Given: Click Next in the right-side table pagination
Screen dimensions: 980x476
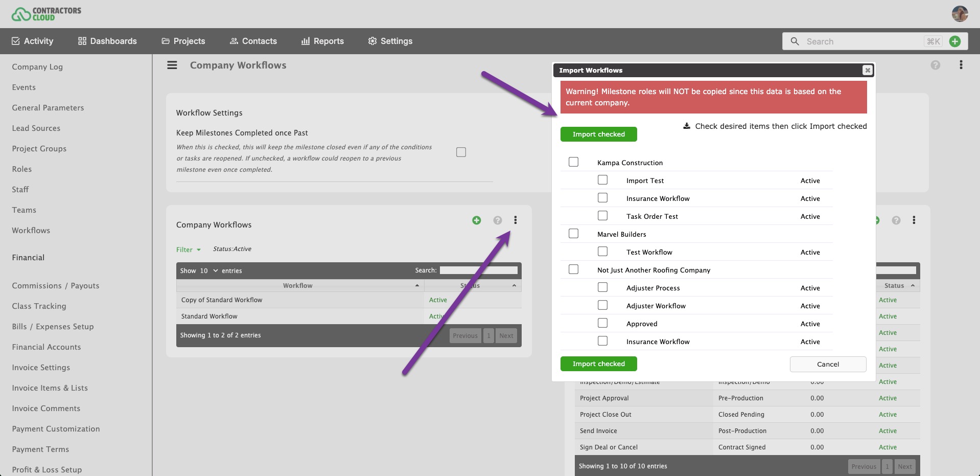Looking at the screenshot, I should [x=905, y=467].
